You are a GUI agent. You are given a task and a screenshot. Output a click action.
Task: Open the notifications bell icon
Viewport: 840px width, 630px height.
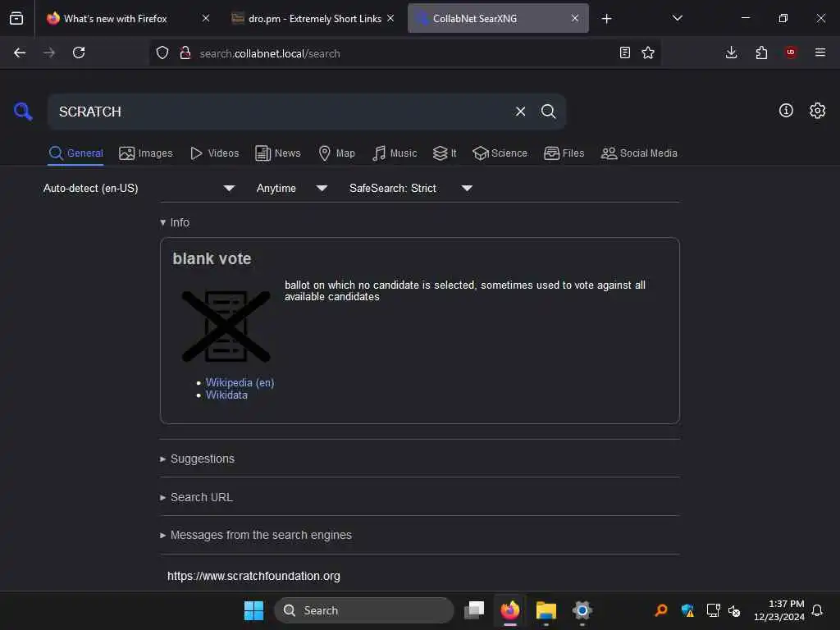[x=817, y=610]
